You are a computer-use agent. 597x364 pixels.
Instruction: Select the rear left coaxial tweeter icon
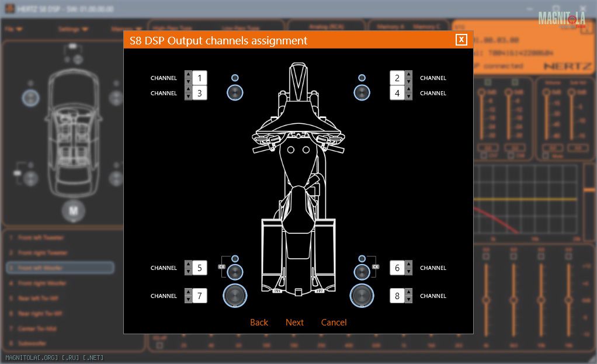click(x=235, y=259)
